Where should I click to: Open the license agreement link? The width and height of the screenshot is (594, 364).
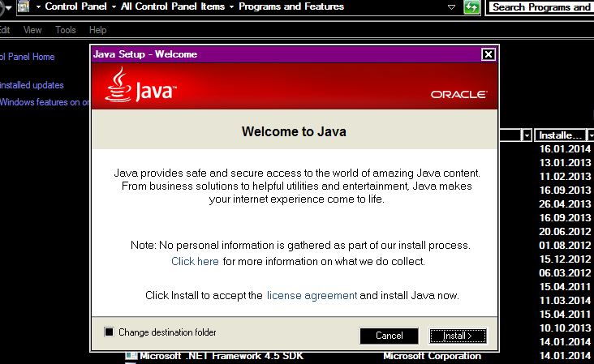tap(312, 296)
